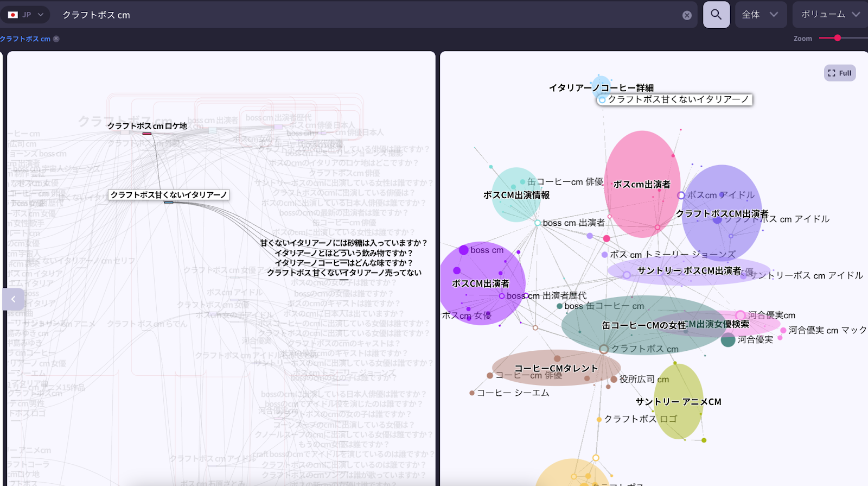Viewport: 868px width, 486px height.
Task: Open the JP country selector dropdown
Action: pos(25,15)
